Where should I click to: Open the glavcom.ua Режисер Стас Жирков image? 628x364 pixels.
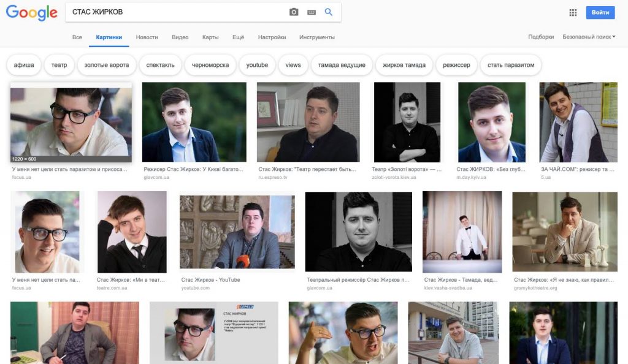click(194, 122)
